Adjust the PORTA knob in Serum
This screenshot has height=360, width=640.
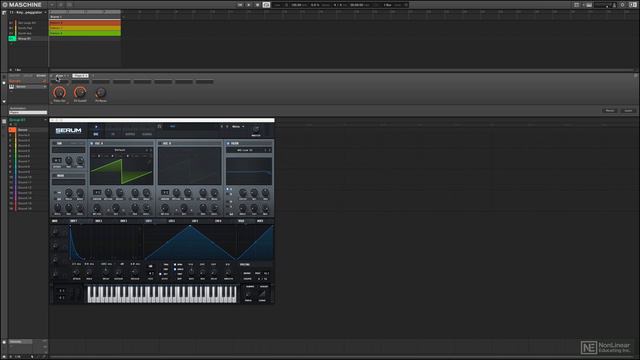coord(249,294)
